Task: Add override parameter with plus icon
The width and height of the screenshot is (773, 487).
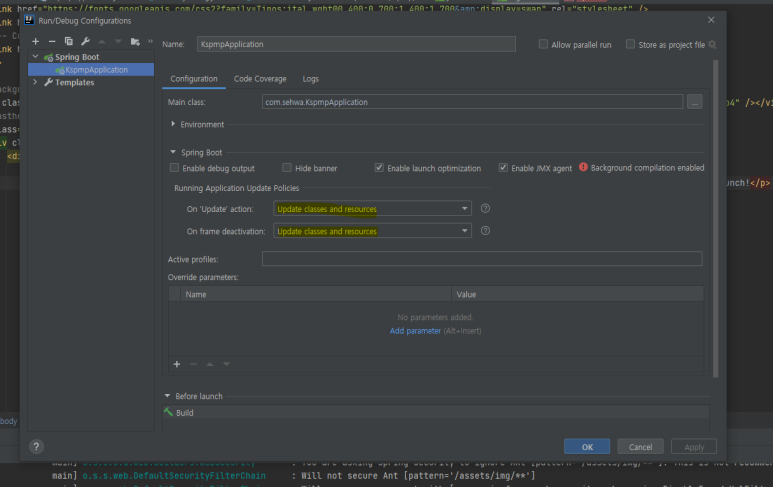Action: pos(177,364)
